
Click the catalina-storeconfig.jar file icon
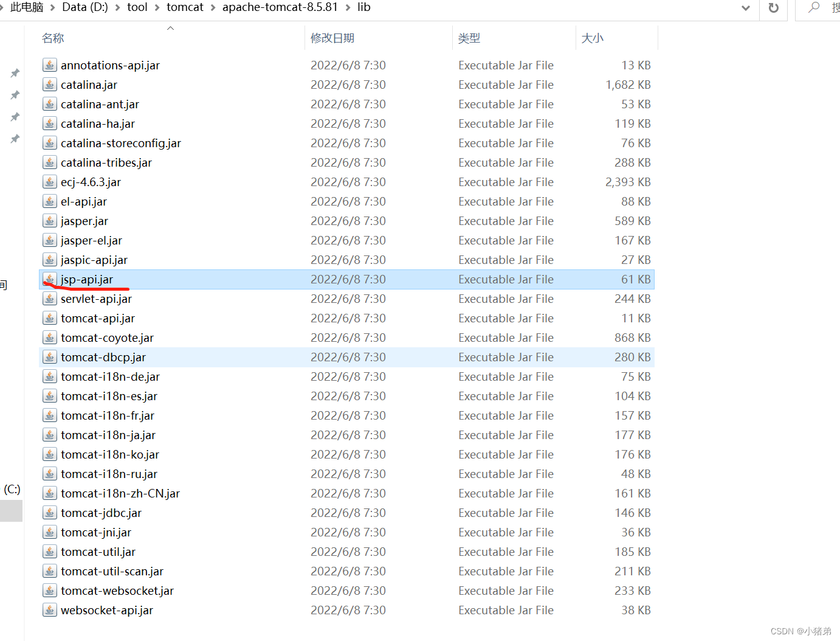click(50, 143)
